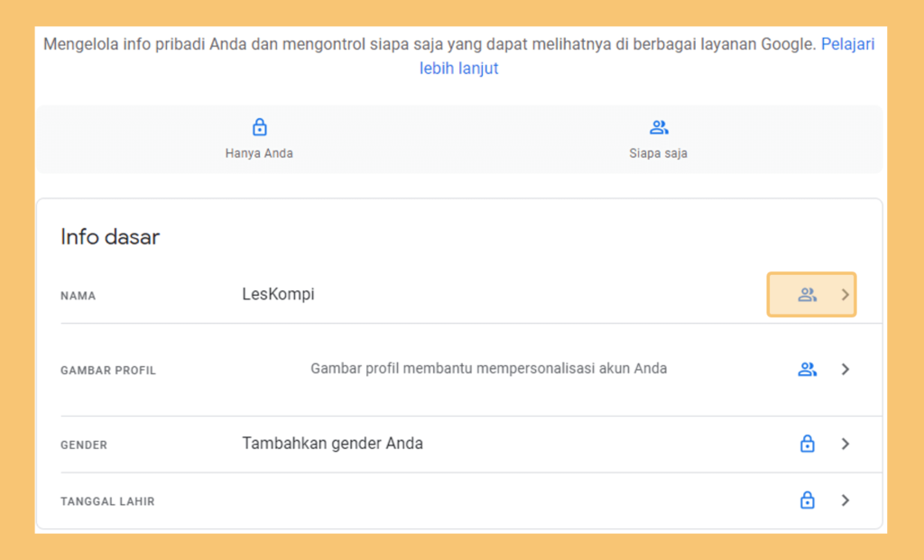924x560 pixels.
Task: Click the TANGGAL LAHIR label
Action: tap(107, 501)
